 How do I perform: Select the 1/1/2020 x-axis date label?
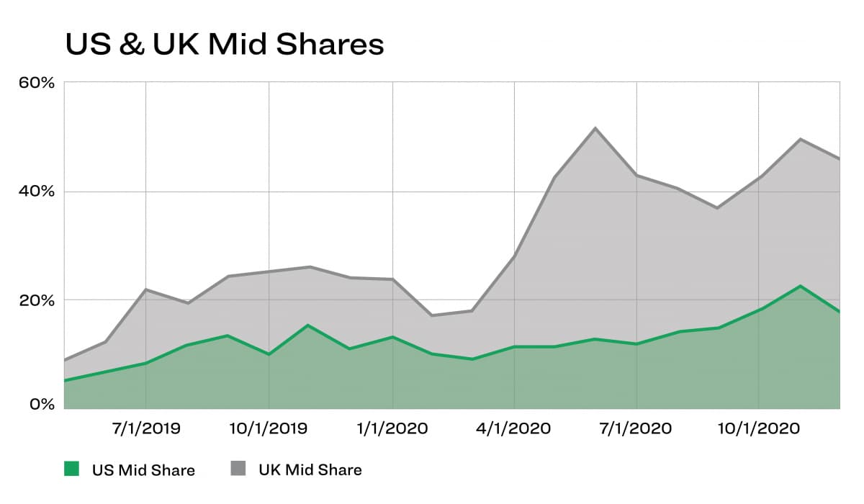coord(392,429)
